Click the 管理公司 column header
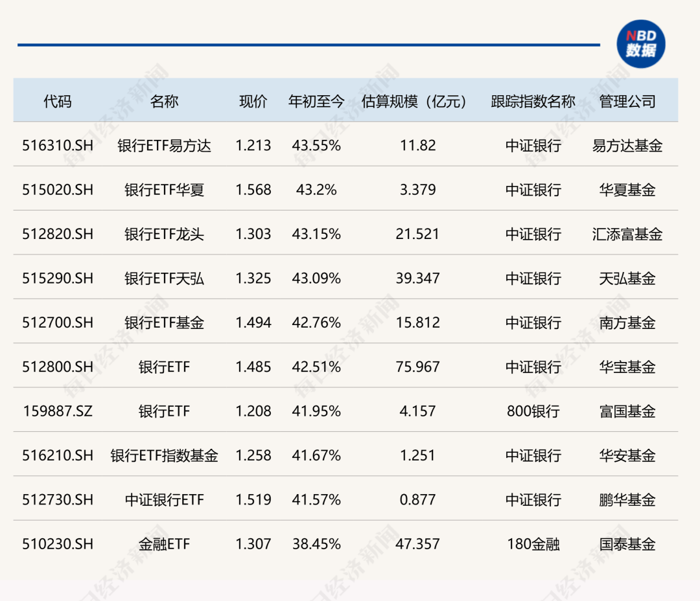Viewport: 700px width, 601px height. click(x=626, y=101)
